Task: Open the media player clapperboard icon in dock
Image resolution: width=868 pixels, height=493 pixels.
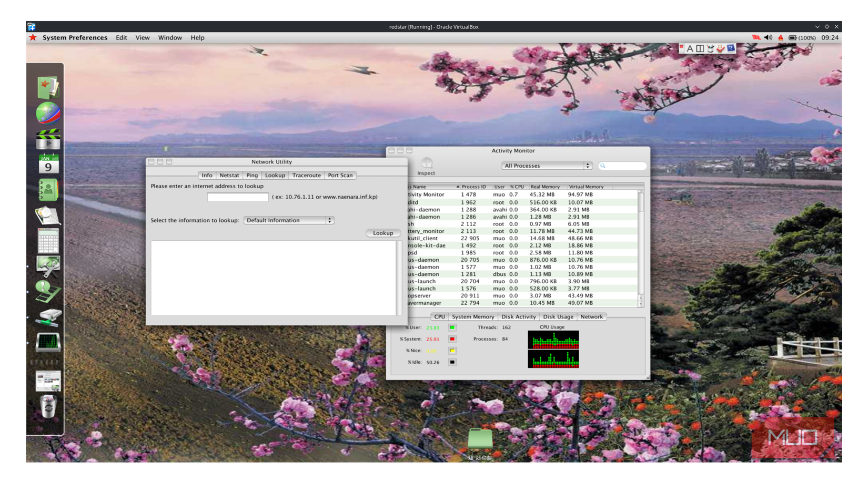Action: 47,139
